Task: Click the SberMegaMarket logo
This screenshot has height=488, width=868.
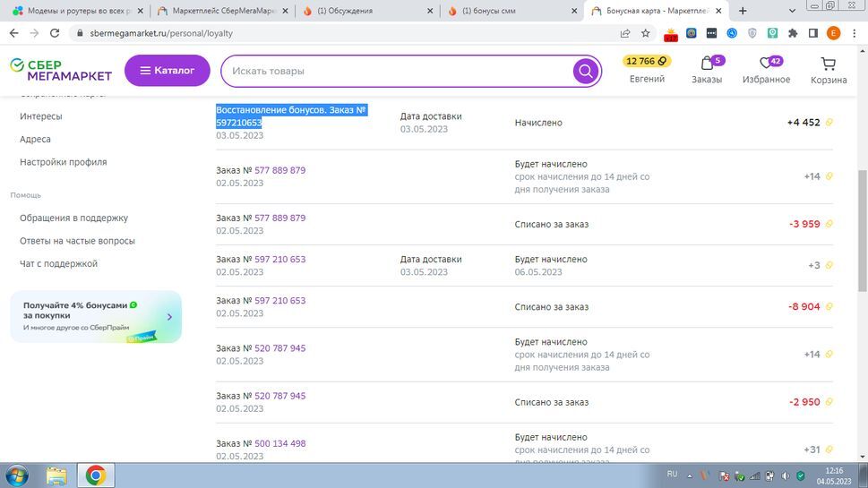Action: [61, 70]
